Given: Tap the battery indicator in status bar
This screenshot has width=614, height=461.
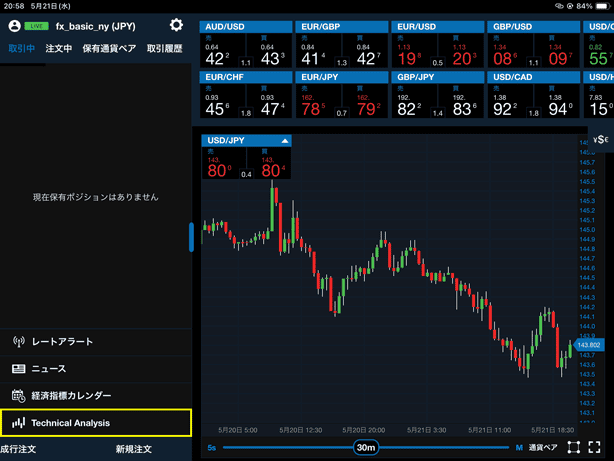Looking at the screenshot, I should coord(601,6).
